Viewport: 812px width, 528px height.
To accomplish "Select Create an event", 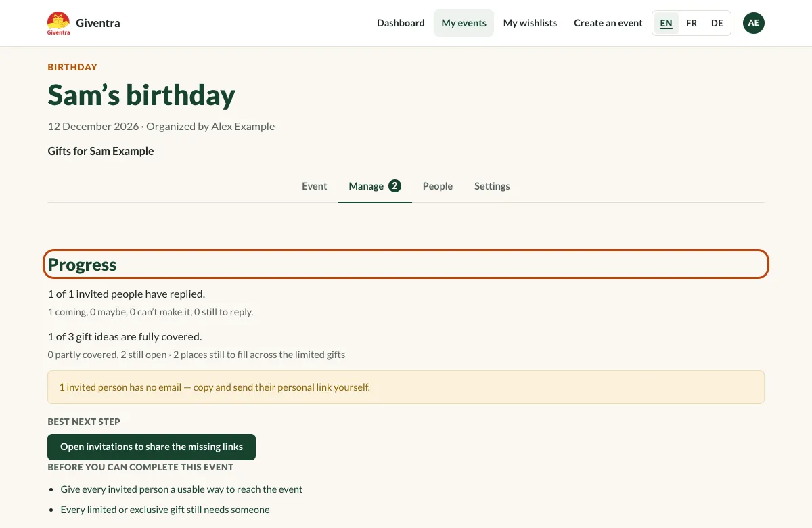I will point(608,23).
